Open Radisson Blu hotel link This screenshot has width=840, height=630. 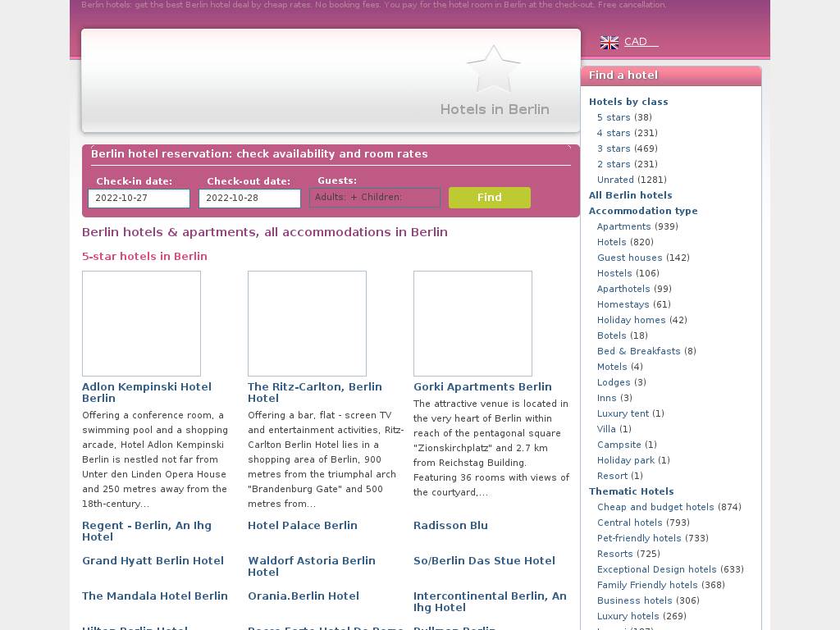click(x=450, y=526)
